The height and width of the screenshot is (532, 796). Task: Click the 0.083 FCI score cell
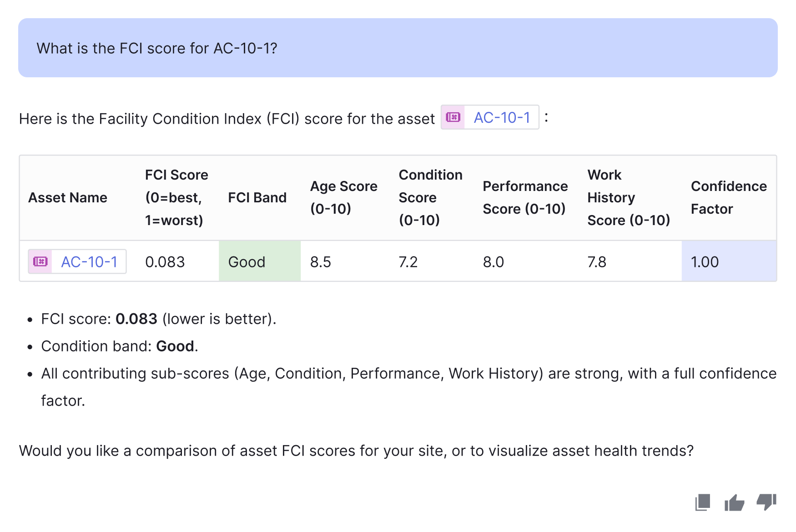[x=165, y=262]
